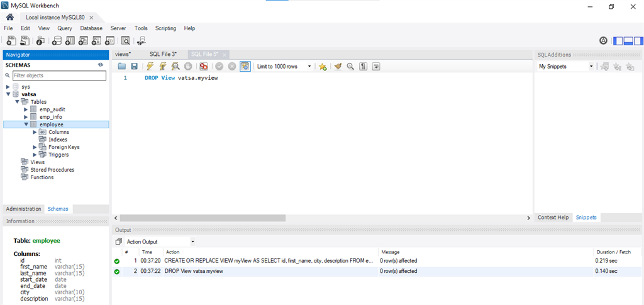Open the Database menu
This screenshot has height=305, width=644.
[91, 28]
